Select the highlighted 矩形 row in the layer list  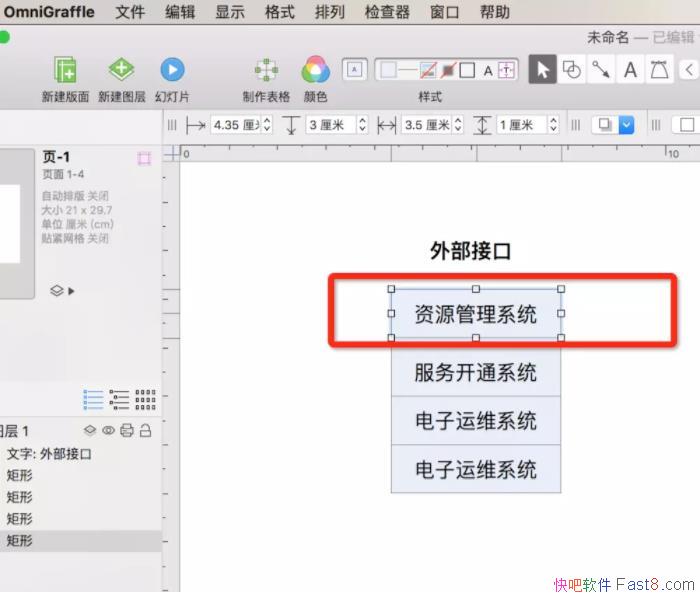(80, 541)
